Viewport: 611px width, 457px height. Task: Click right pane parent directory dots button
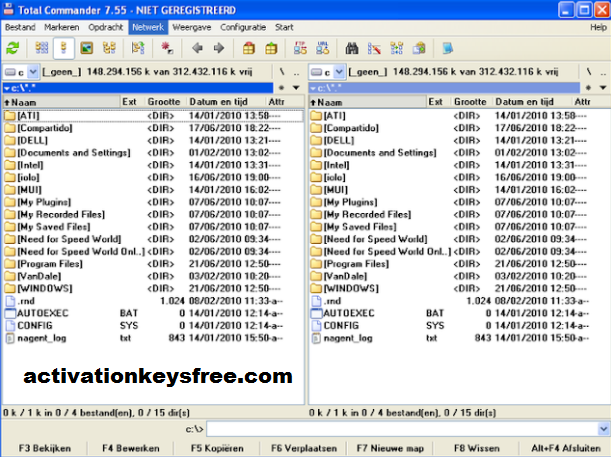click(603, 72)
